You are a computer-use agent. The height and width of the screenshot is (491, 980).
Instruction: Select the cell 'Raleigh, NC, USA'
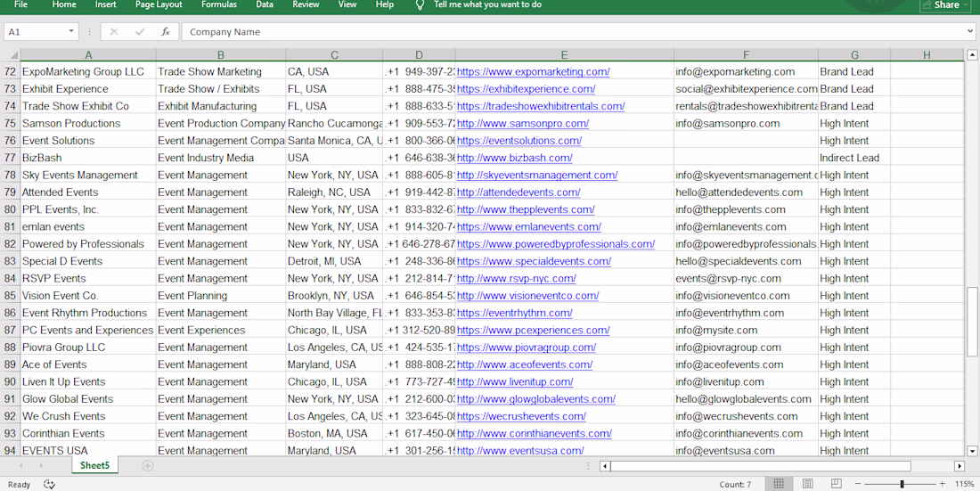pyautogui.click(x=334, y=192)
